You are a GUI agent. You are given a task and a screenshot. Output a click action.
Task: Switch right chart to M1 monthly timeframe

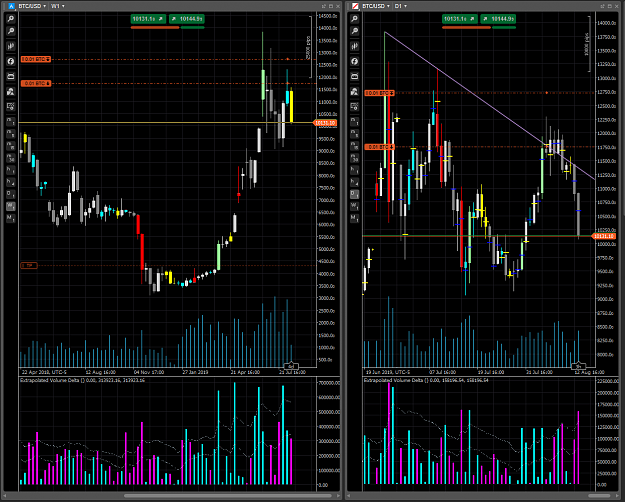354,218
